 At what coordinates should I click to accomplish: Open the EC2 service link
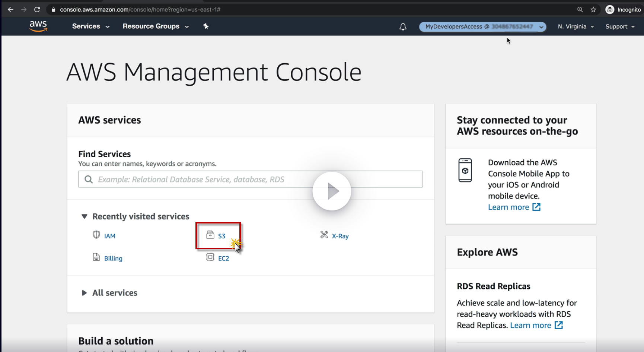point(224,259)
